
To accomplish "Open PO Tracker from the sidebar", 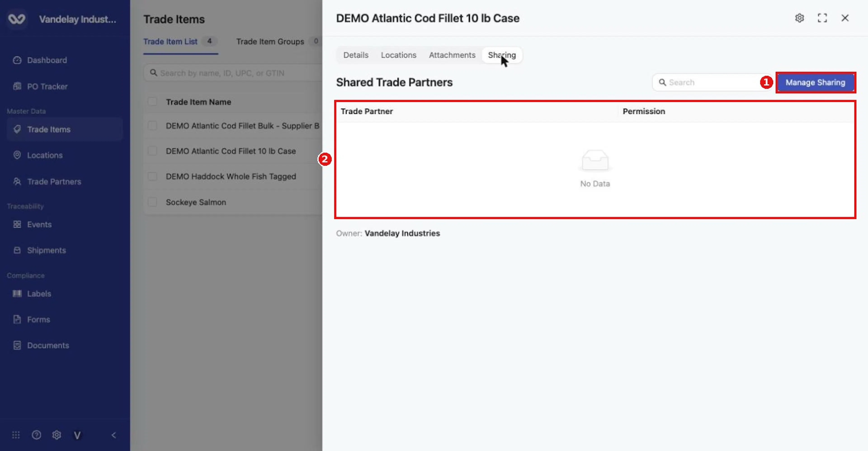I will click(x=47, y=87).
